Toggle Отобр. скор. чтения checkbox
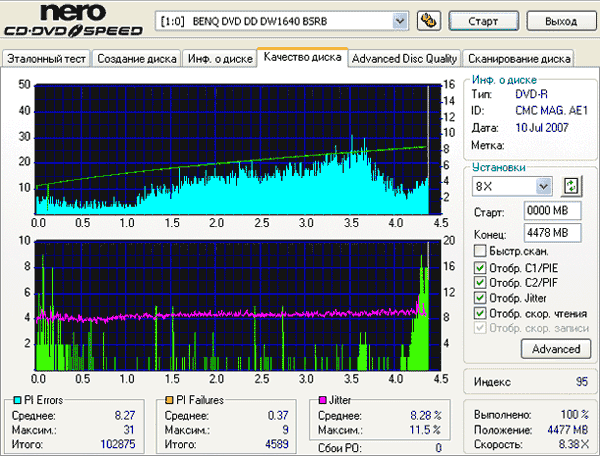Viewport: 600px width, 456px height. pyautogui.click(x=480, y=313)
